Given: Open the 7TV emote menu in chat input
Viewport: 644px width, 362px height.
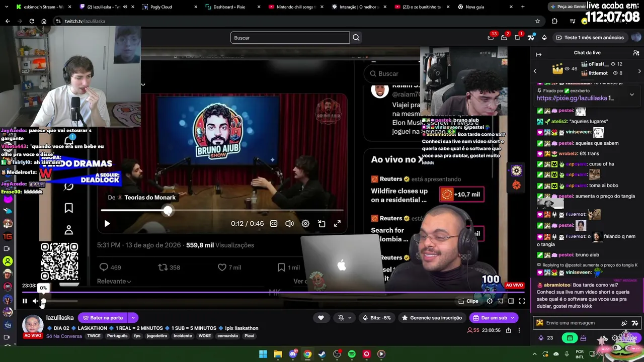Looking at the screenshot, I should tap(635, 323).
